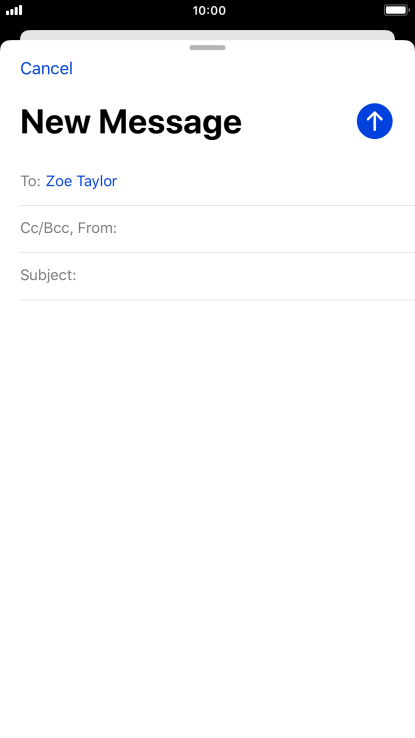Tap the cellular signal strength icon
Image resolution: width=415 pixels, height=738 pixels.
point(14,10)
